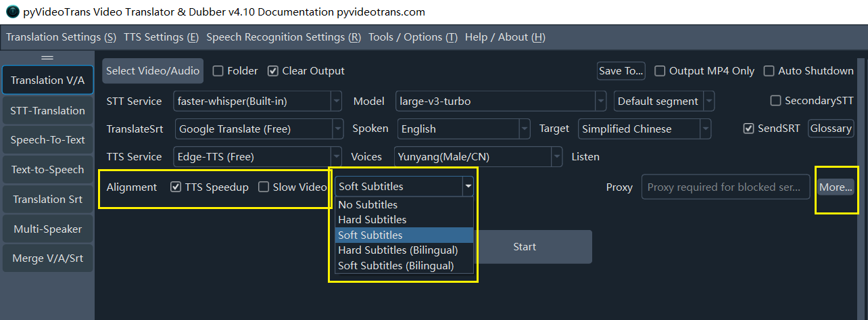The image size is (868, 320).
Task: Open the Target language dropdown
Action: click(x=644, y=129)
